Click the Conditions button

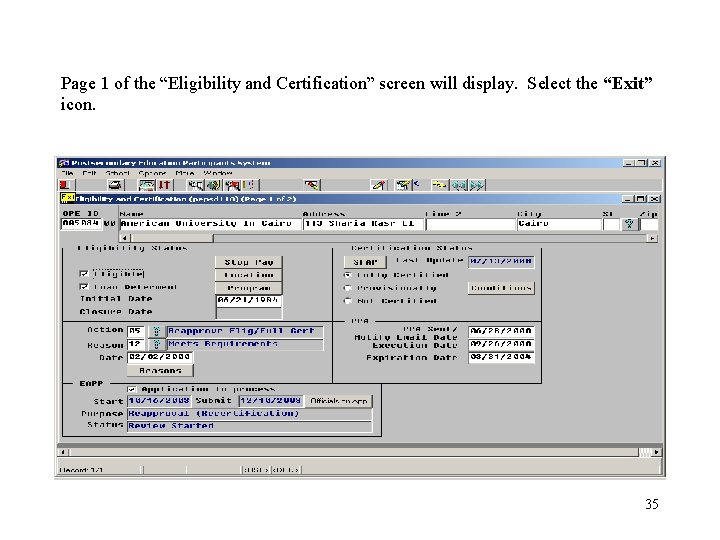click(x=501, y=288)
